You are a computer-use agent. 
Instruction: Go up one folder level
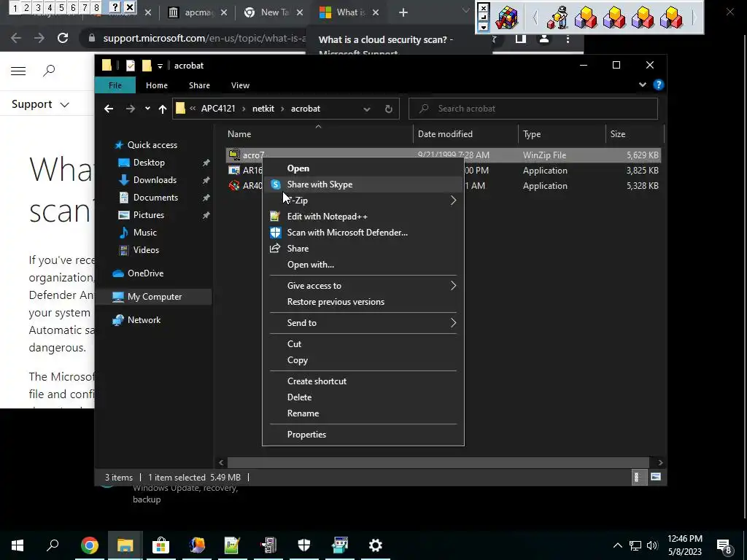click(162, 109)
